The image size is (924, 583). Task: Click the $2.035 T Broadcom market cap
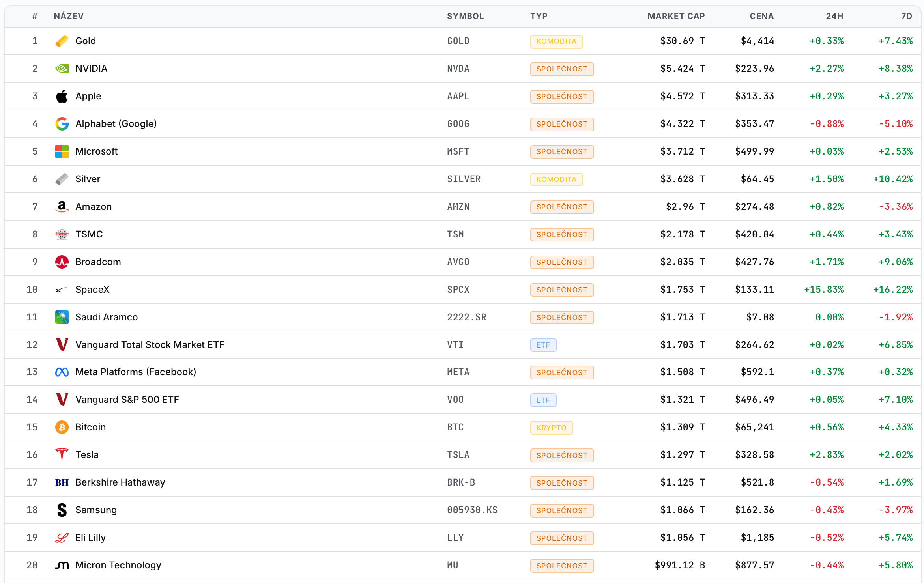coord(683,262)
